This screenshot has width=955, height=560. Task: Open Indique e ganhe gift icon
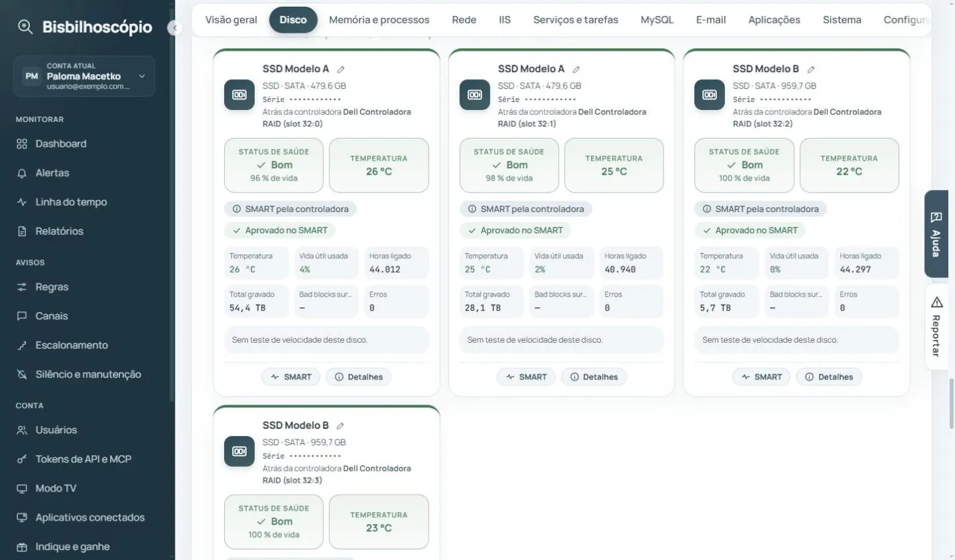coord(22,547)
